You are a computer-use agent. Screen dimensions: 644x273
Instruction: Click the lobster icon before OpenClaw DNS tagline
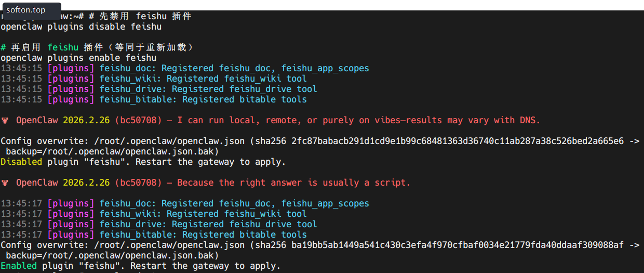click(5, 120)
